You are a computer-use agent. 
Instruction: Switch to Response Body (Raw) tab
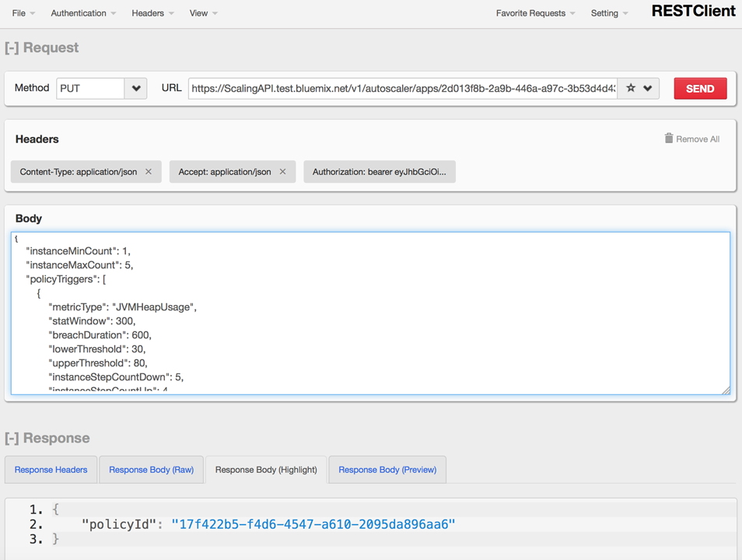(152, 470)
